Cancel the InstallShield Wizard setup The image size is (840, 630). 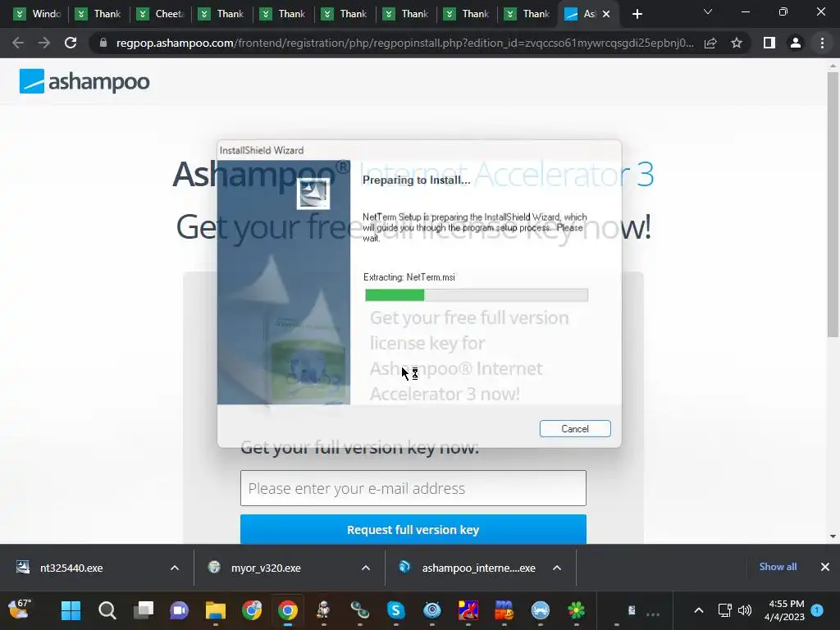(x=575, y=428)
